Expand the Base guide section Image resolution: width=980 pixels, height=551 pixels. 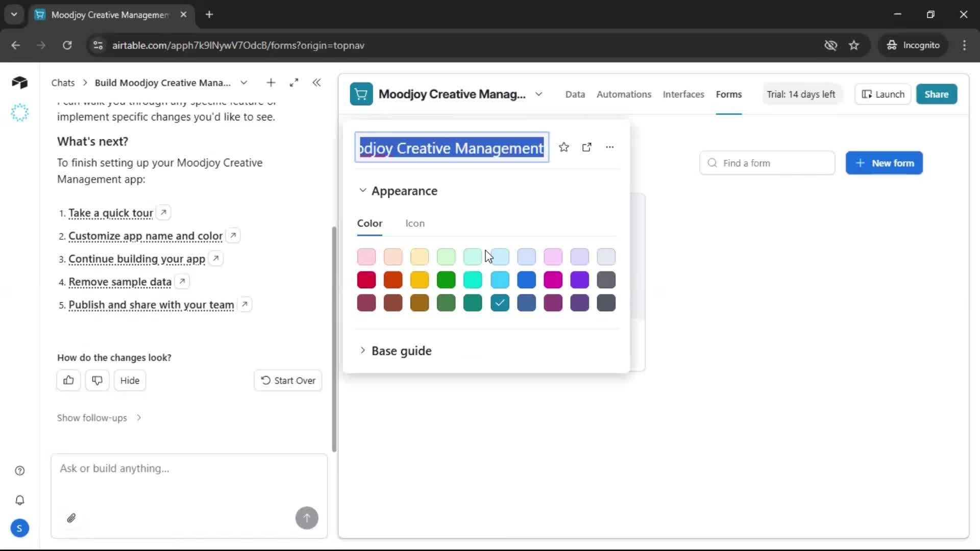[x=362, y=350]
